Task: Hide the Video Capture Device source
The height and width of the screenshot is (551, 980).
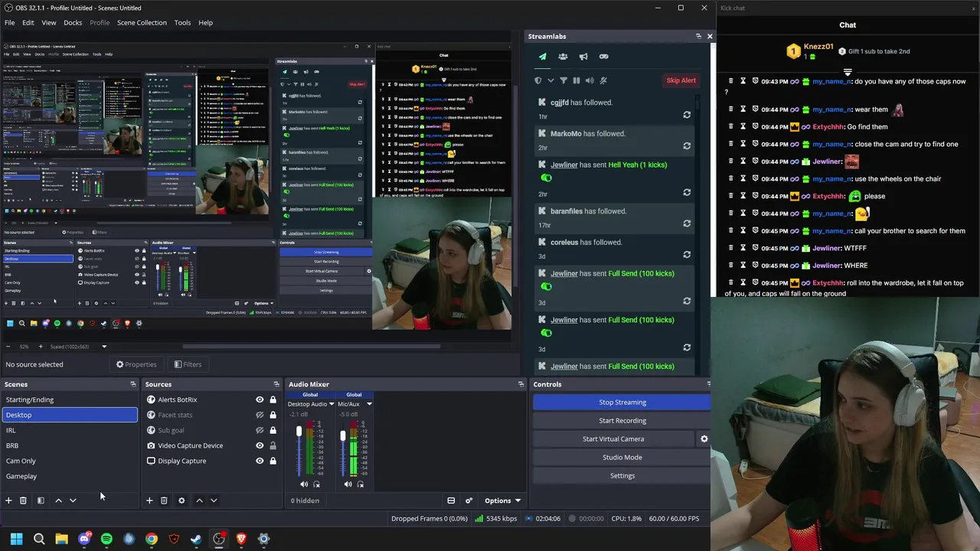Action: coord(260,445)
